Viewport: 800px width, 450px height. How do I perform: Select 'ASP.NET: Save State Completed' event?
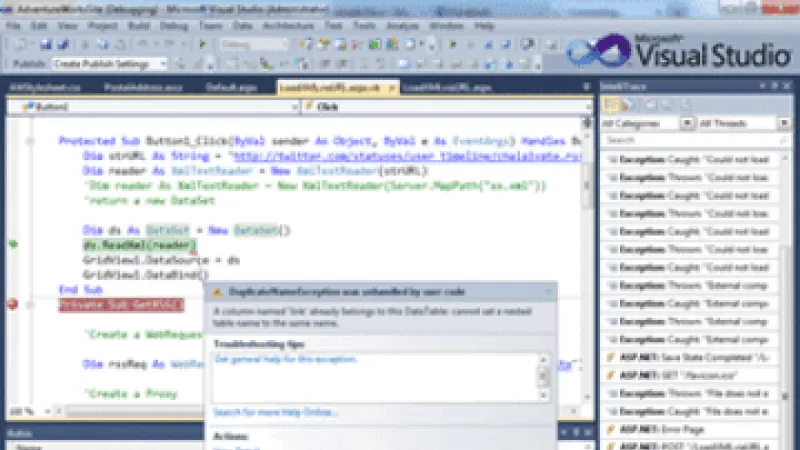pyautogui.click(x=689, y=358)
